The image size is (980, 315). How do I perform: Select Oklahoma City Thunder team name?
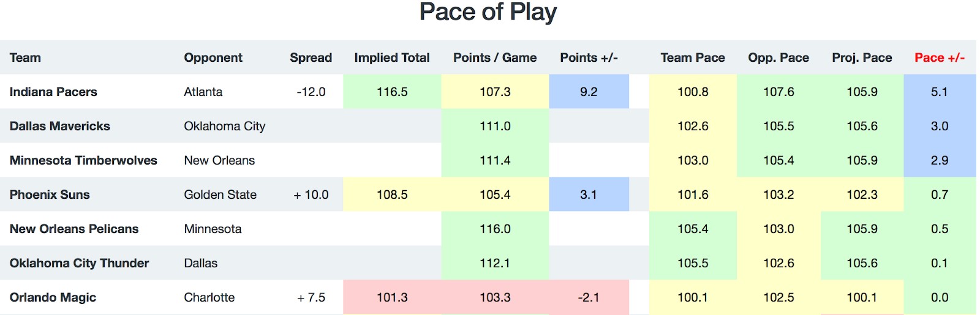click(79, 263)
